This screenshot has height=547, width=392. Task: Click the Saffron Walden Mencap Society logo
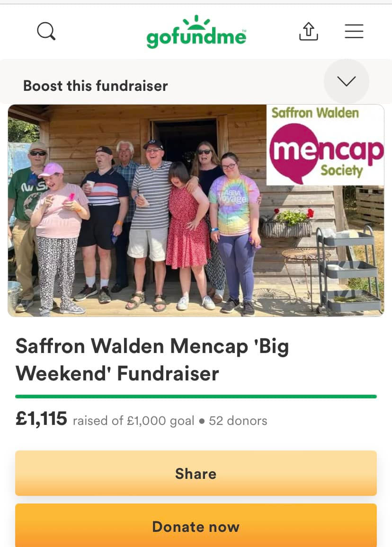click(325, 145)
